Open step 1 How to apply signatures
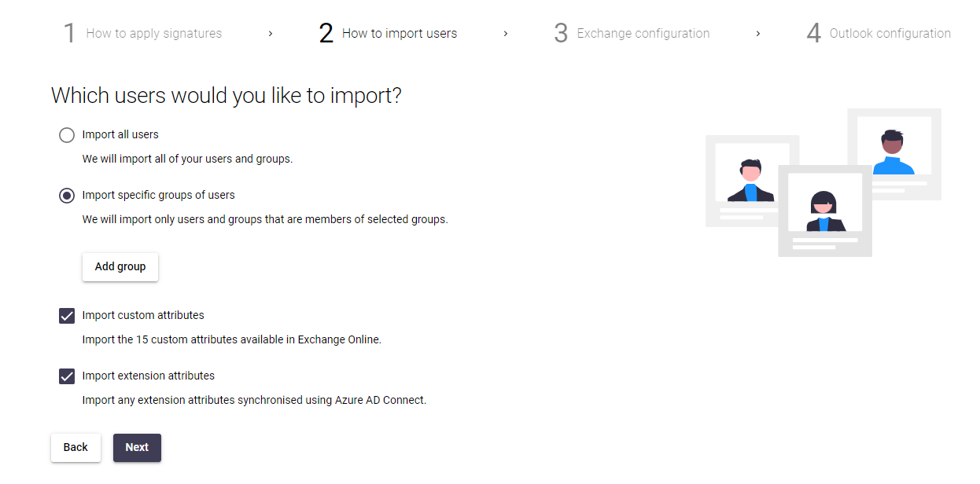The width and height of the screenshot is (980, 484). tap(142, 34)
